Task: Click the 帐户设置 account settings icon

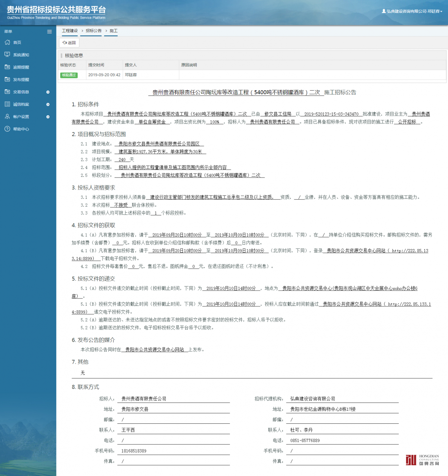Action: tap(7, 116)
